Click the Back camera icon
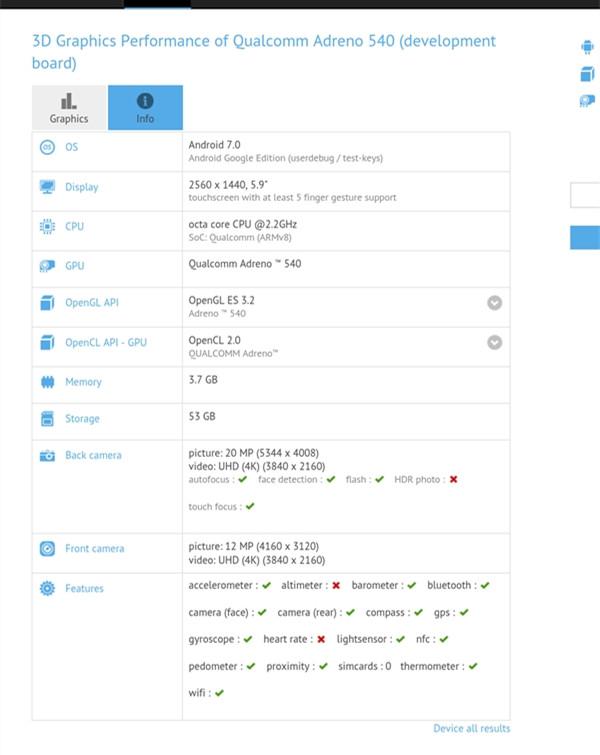The width and height of the screenshot is (600, 755). (x=47, y=456)
